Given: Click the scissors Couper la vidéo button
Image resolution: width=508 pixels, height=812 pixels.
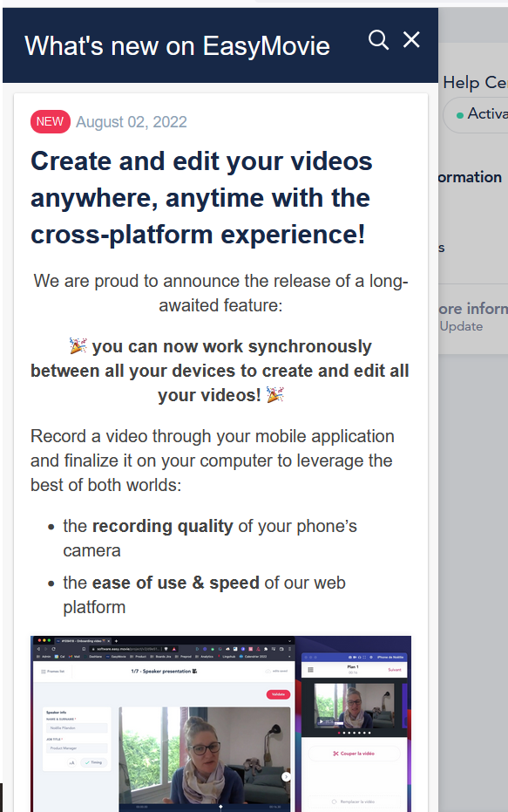Looking at the screenshot, I should point(355,754).
